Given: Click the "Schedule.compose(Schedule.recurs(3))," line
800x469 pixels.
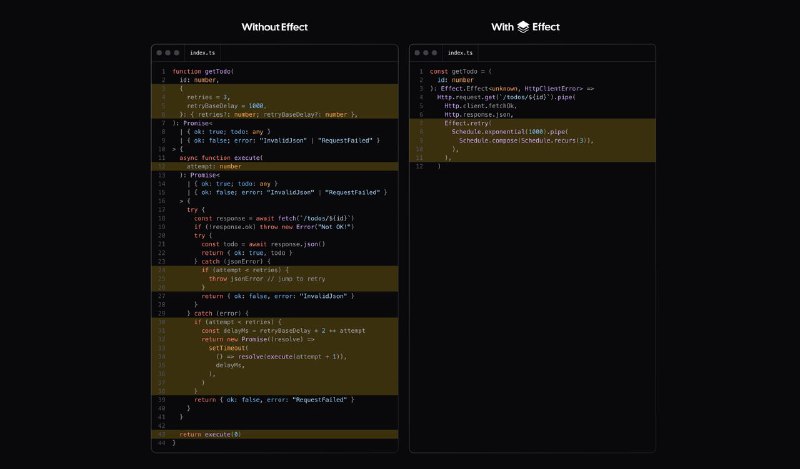Looking at the screenshot, I should click(x=526, y=140).
